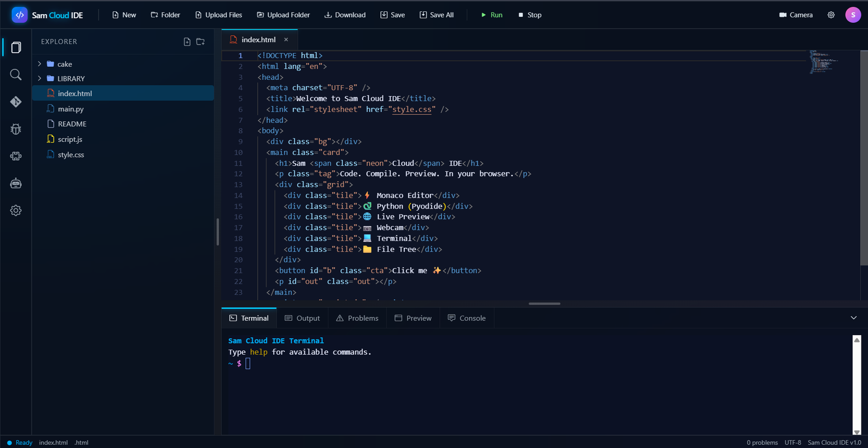Viewport: 868px width, 448px height.
Task: Switch to the Preview tab
Action: tap(413, 318)
